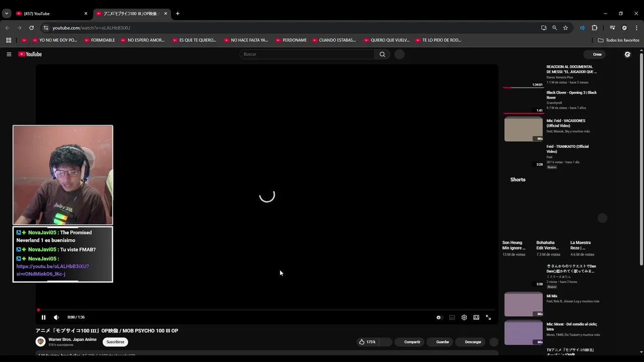Image resolution: width=644 pixels, height=362 pixels.
Task: Click the youtu.be link in chat overlay
Action: [x=52, y=270]
